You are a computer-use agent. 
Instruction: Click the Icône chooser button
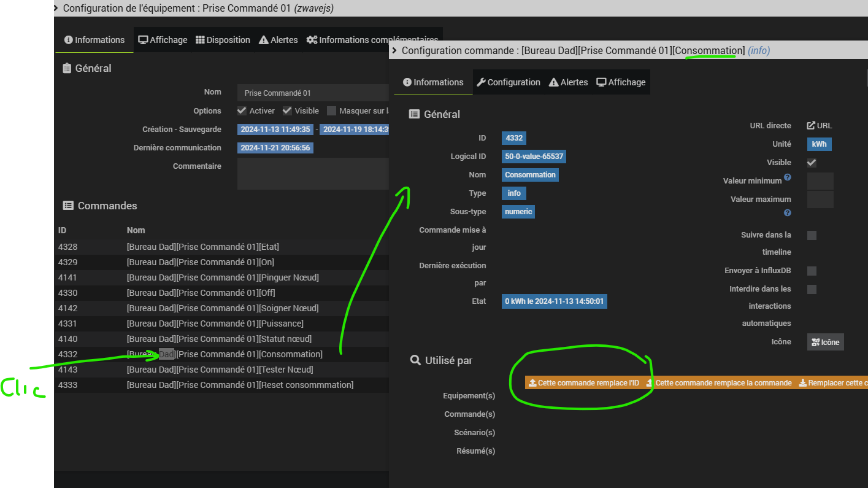(x=825, y=342)
